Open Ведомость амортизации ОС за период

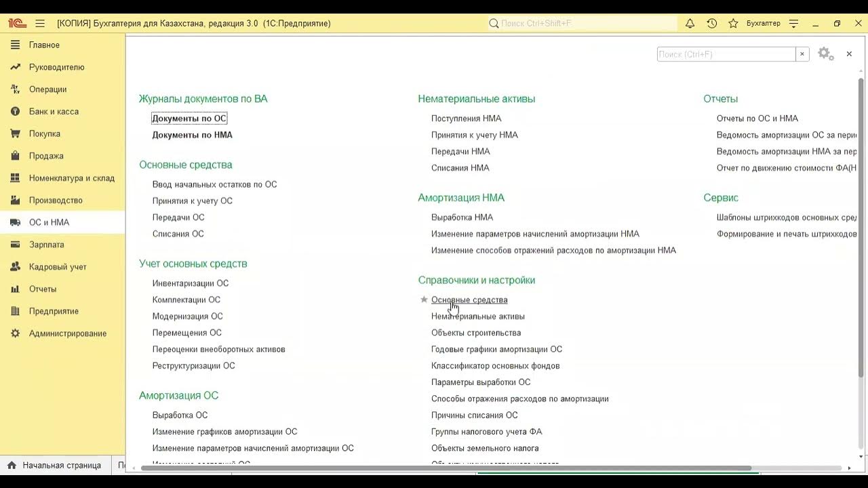click(x=787, y=135)
